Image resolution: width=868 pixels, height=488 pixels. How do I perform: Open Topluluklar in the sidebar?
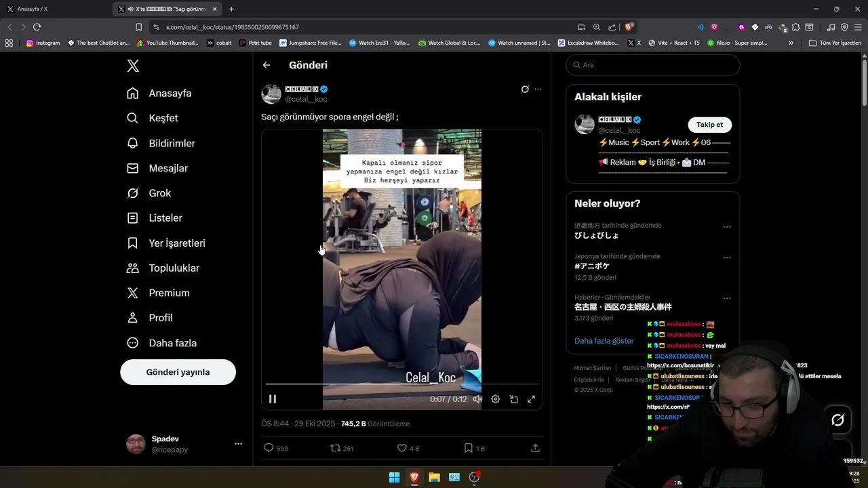click(163, 268)
